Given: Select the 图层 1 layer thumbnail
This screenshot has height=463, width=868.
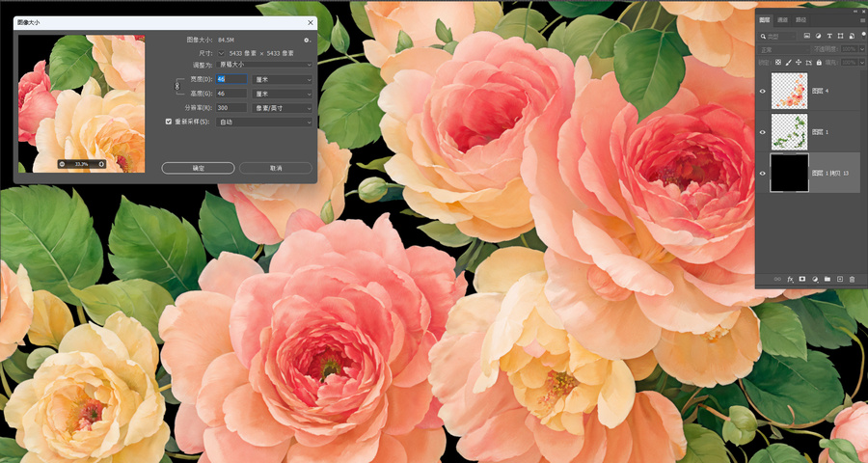Looking at the screenshot, I should click(x=789, y=132).
